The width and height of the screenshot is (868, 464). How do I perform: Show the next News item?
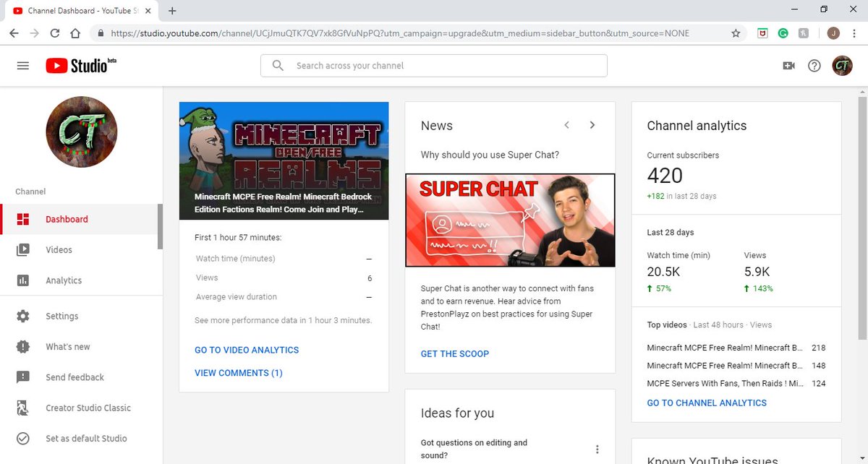pos(592,125)
